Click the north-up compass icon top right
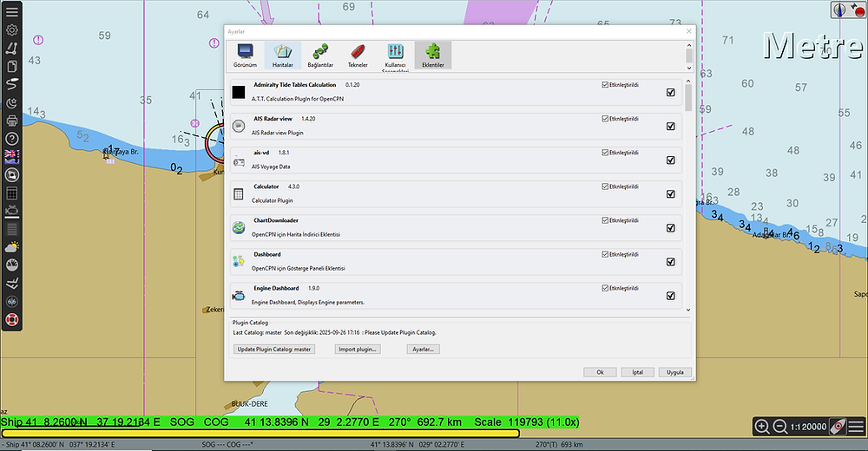This screenshot has width=868, height=451. 839,10
